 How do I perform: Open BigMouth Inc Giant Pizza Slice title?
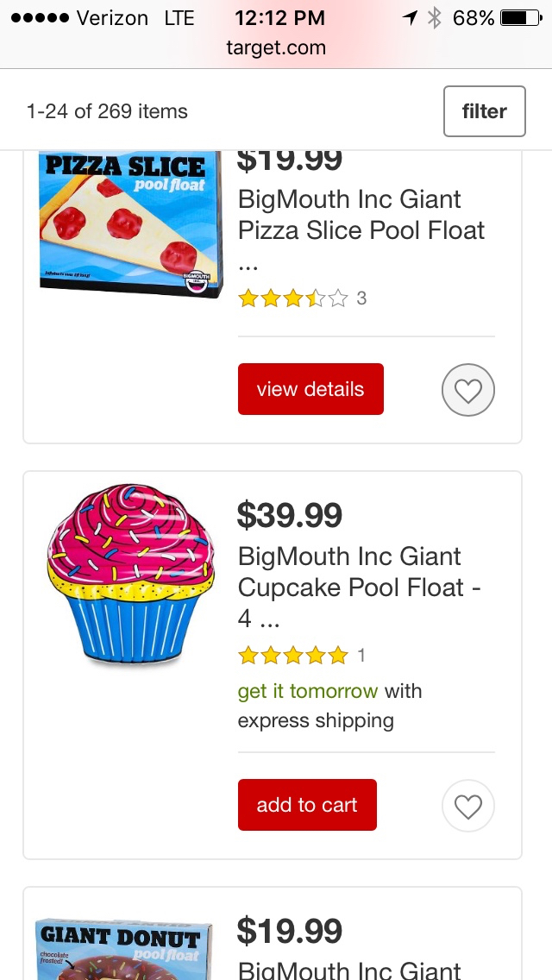pos(361,215)
